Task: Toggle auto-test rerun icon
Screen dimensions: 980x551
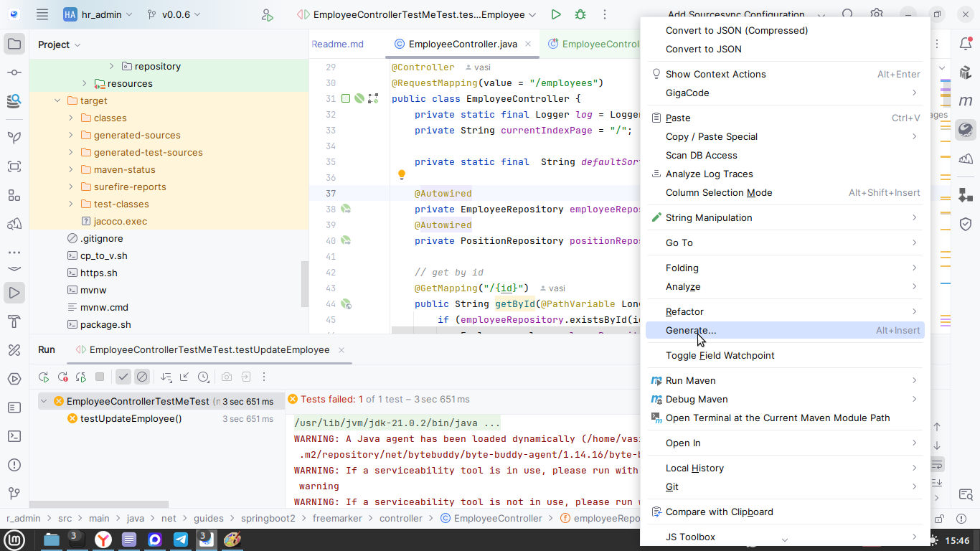Action: (x=81, y=377)
